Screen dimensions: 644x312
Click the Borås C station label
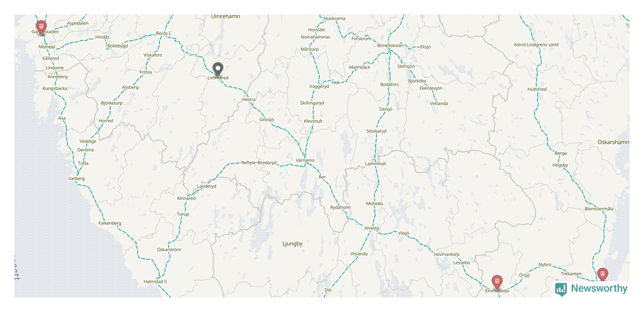pyautogui.click(x=164, y=33)
